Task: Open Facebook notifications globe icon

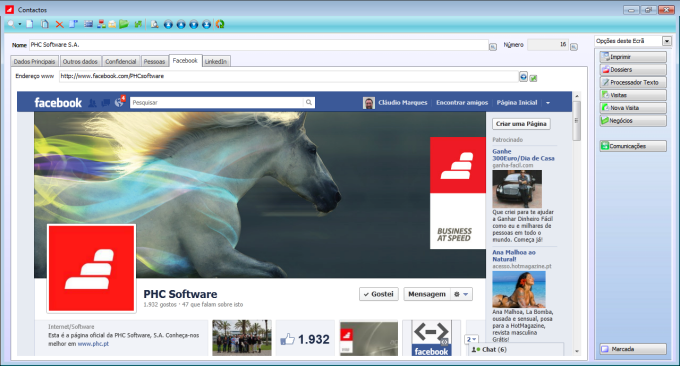Action: 119,102
